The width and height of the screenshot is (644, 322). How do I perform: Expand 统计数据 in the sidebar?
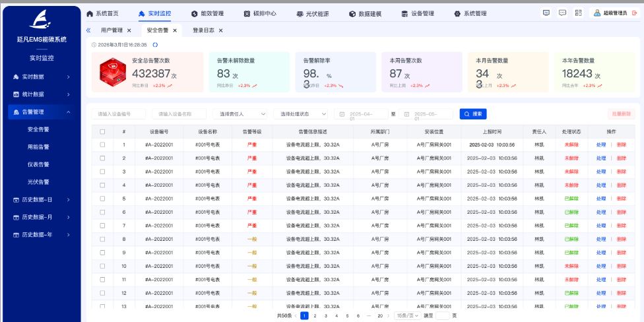pyautogui.click(x=41, y=94)
